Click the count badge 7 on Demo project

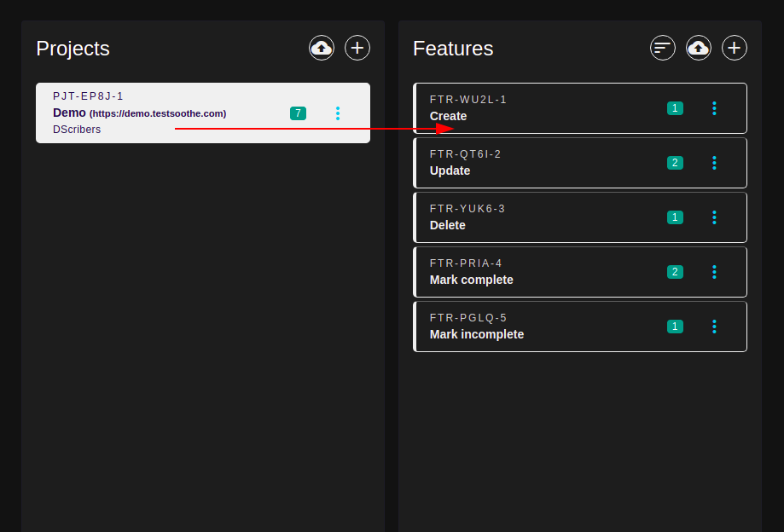[x=298, y=113]
